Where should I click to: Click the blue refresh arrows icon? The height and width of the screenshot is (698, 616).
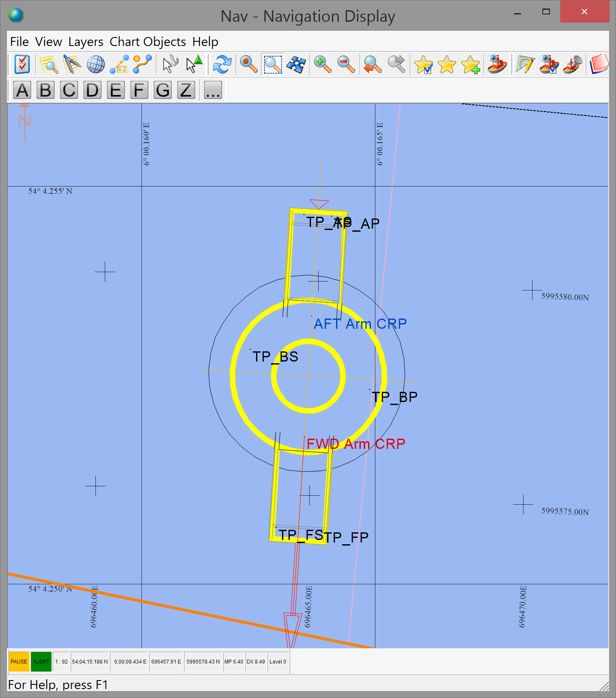(x=222, y=64)
